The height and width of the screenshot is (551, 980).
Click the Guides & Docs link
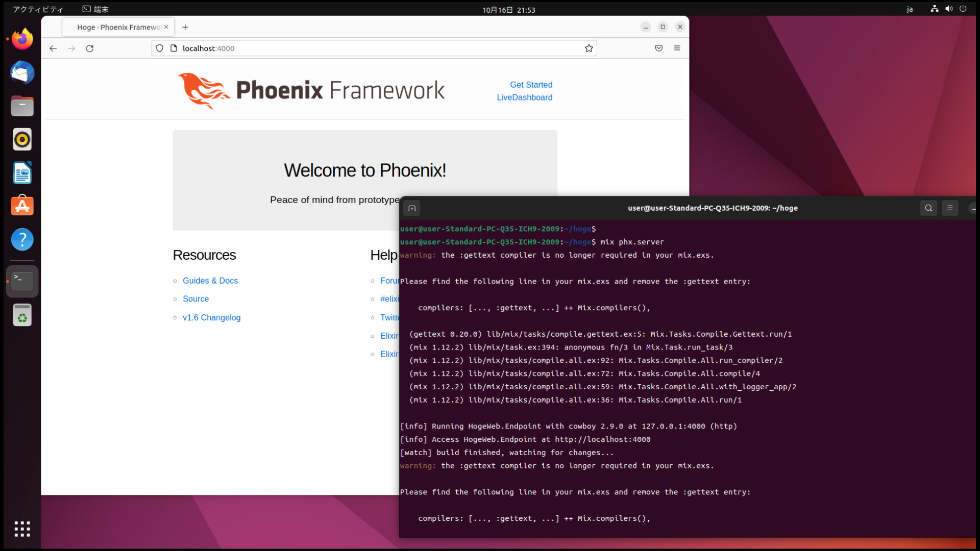coord(210,281)
